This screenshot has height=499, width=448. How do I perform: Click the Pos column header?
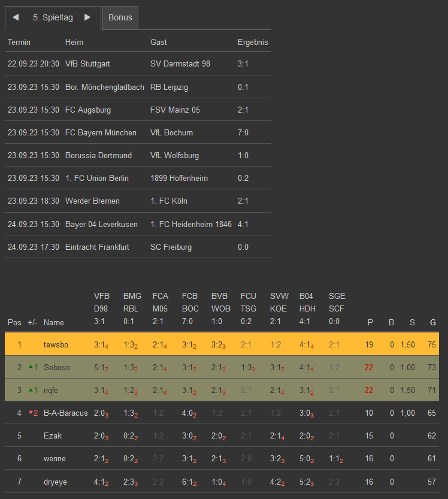pos(14,322)
